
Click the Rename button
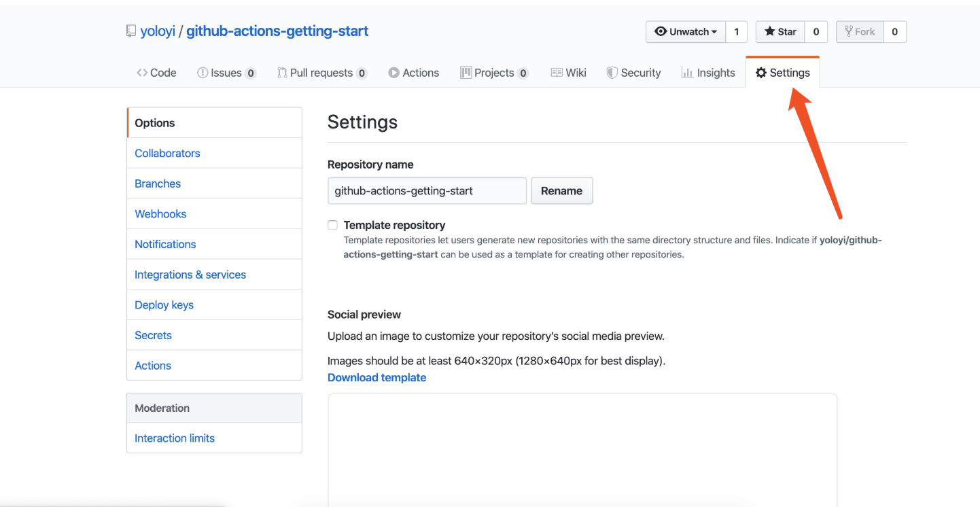tap(561, 191)
